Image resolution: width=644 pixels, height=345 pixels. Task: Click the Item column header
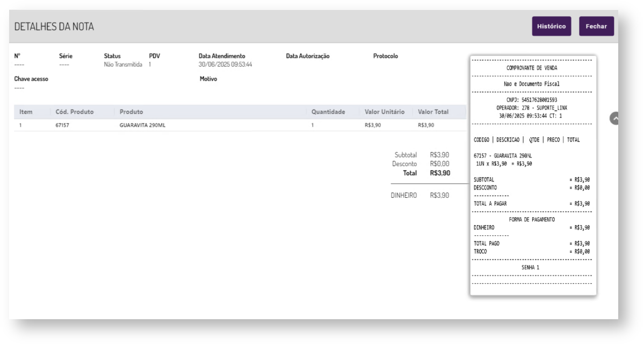tap(26, 112)
